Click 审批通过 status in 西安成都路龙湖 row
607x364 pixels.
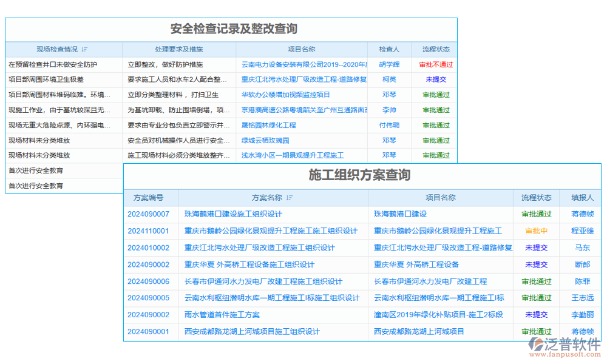coord(535,331)
